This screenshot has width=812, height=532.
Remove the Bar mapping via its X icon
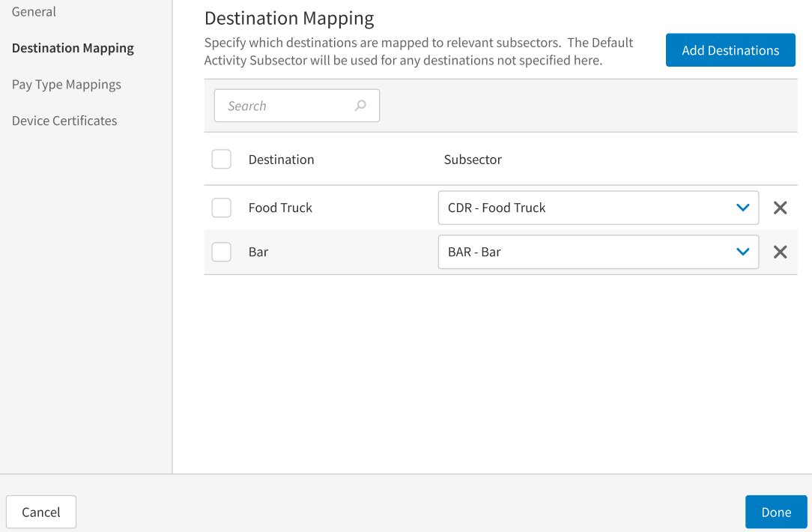pyautogui.click(x=780, y=252)
